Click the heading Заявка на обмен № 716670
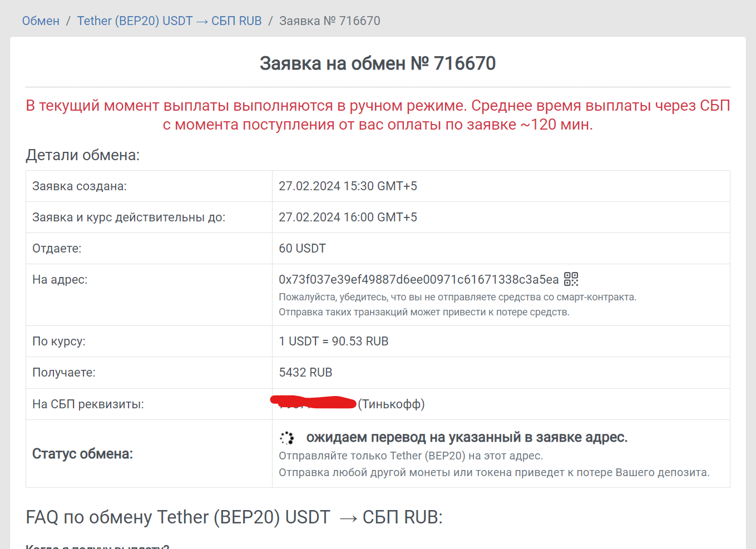The image size is (756, 549). 378,63
